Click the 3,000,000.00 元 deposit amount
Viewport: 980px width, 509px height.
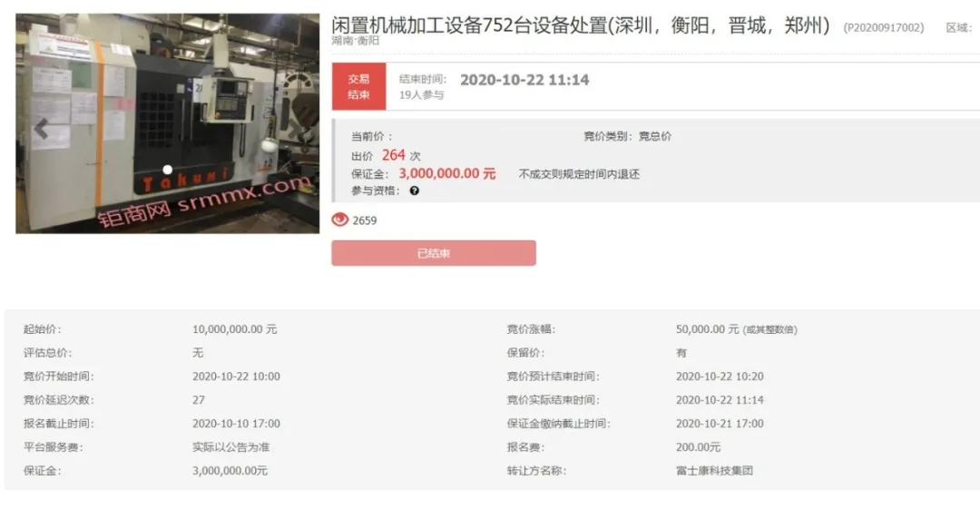point(447,174)
